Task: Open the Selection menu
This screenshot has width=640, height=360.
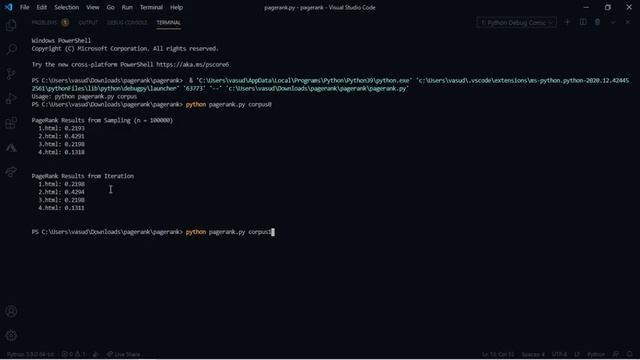Action: click(67, 7)
